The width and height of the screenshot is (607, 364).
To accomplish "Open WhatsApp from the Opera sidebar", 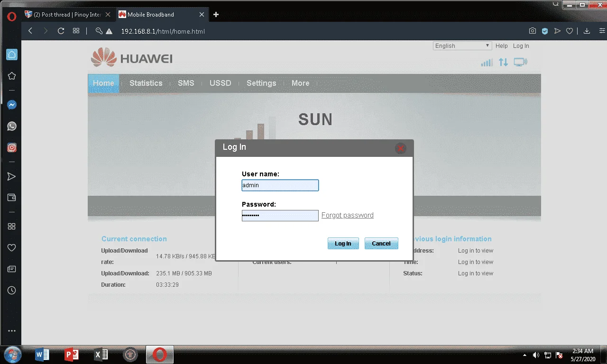I will [x=12, y=126].
